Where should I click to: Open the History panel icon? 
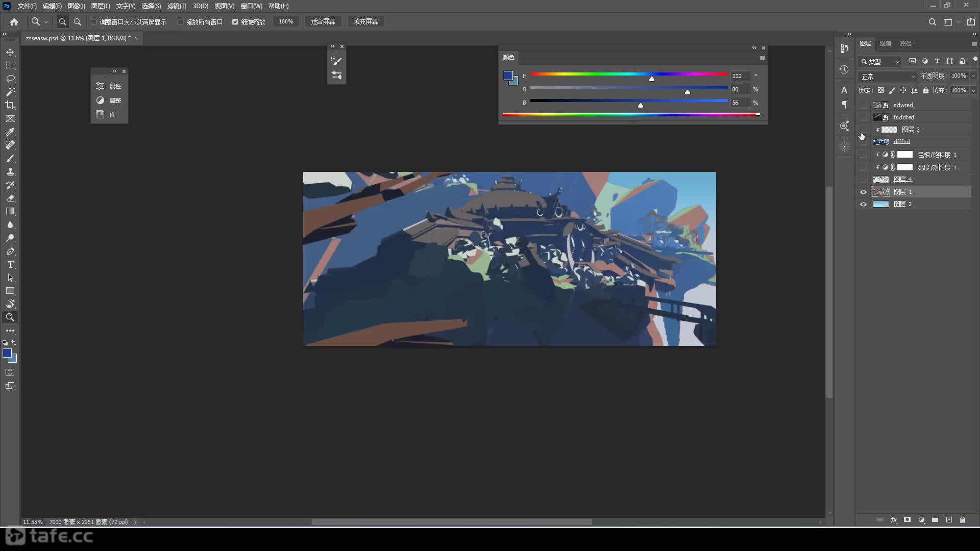[x=844, y=69]
